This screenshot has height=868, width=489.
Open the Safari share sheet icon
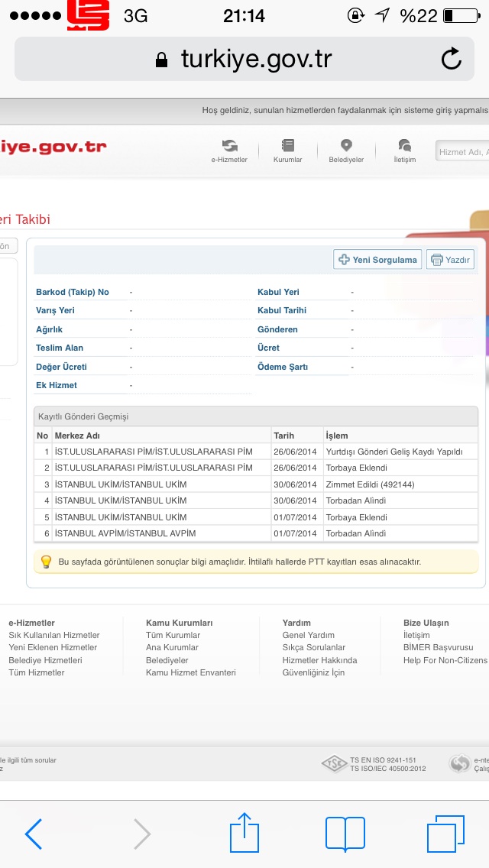(244, 832)
